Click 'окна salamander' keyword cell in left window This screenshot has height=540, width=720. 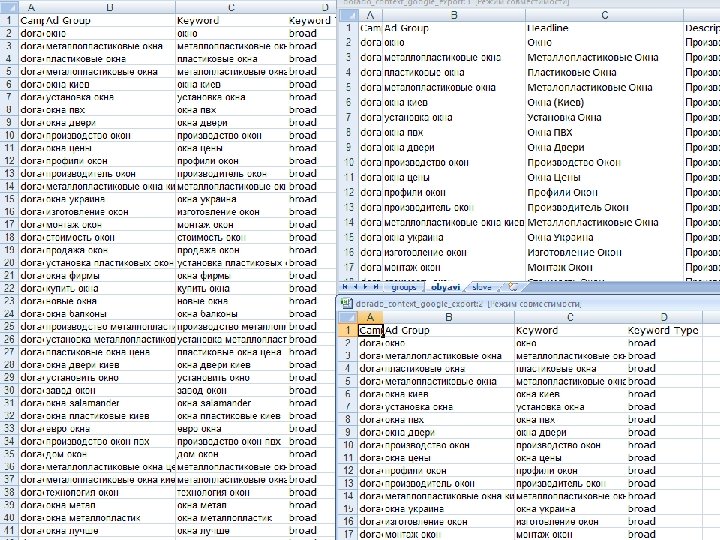[x=231, y=403]
